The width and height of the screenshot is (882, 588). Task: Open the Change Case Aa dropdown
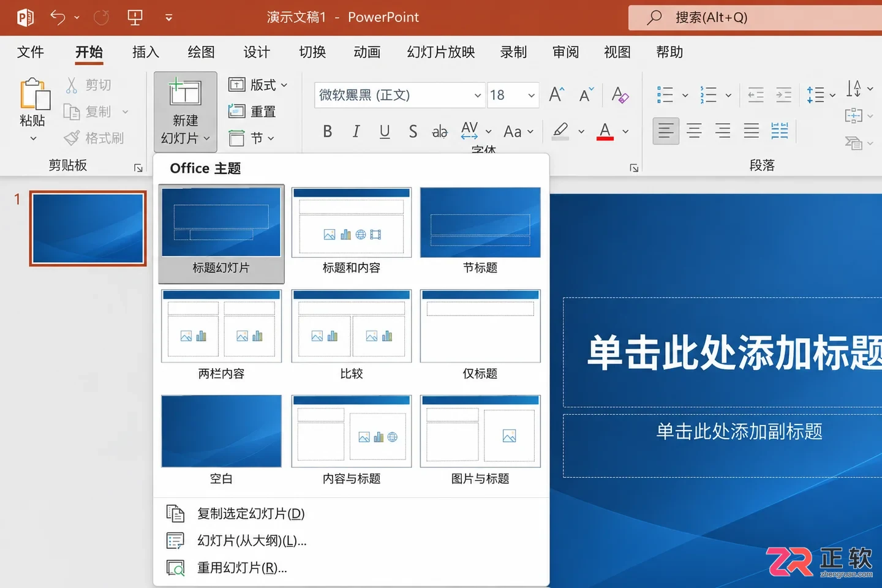[518, 131]
